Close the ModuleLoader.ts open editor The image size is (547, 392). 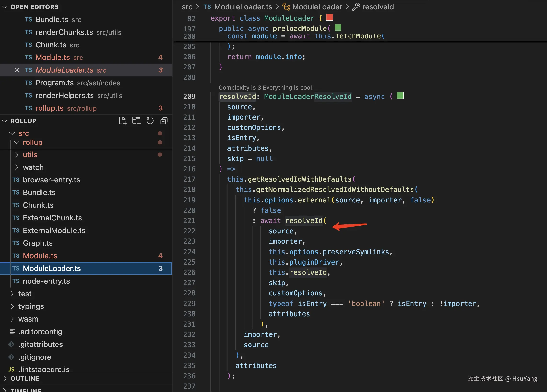pyautogui.click(x=17, y=70)
